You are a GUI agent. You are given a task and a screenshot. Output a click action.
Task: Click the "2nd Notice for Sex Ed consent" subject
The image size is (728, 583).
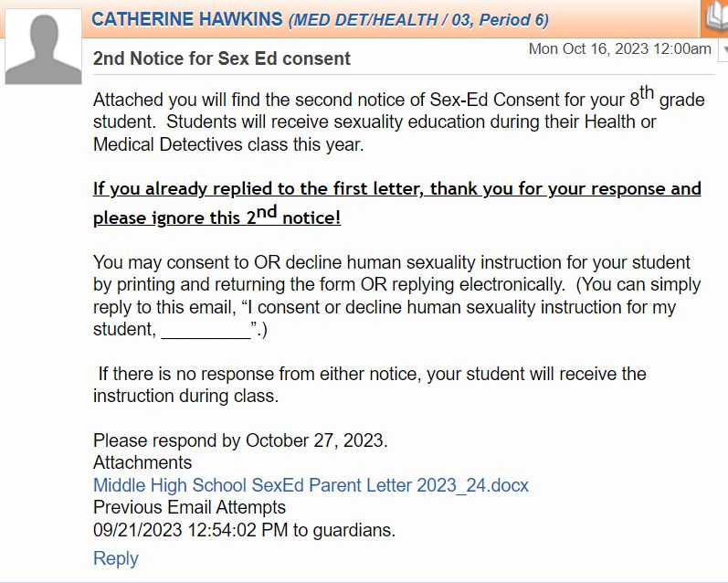coord(222,58)
